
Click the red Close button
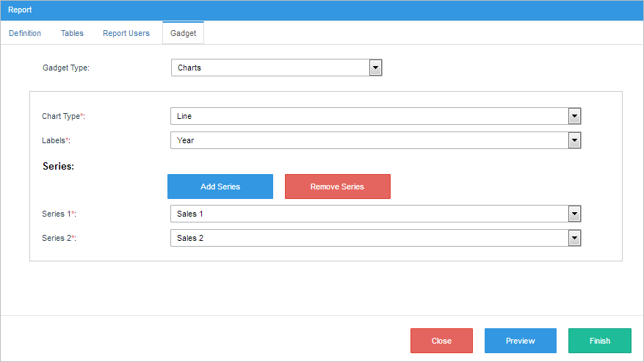(441, 341)
